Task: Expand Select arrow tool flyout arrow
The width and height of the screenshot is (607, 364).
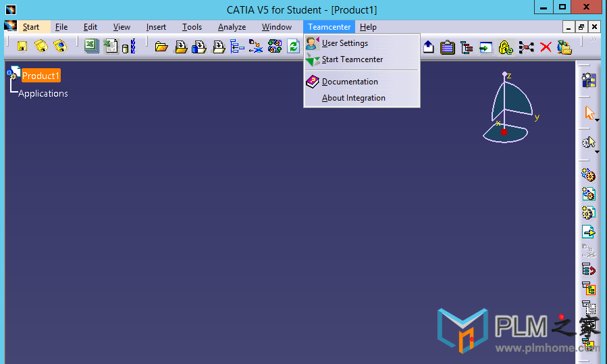Action: 598,120
